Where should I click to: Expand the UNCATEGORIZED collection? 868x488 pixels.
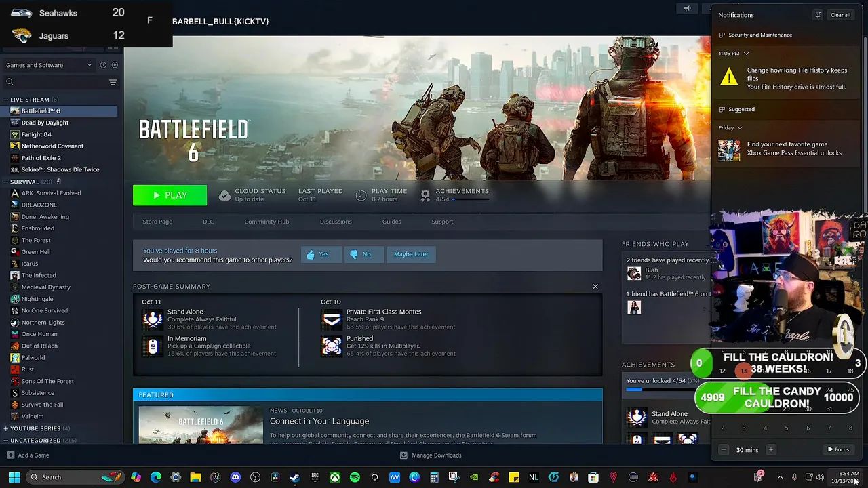coord(6,441)
